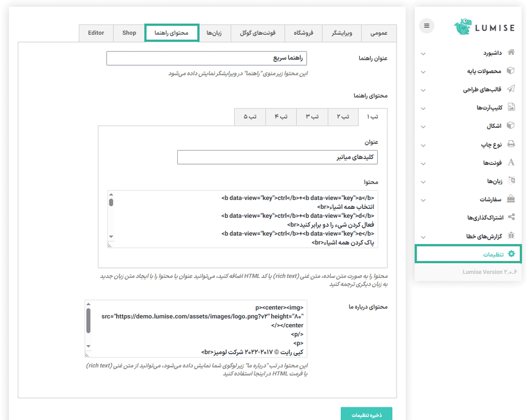Click the help content textarea scrollbar
This screenshot has height=420, width=526.
click(x=111, y=202)
